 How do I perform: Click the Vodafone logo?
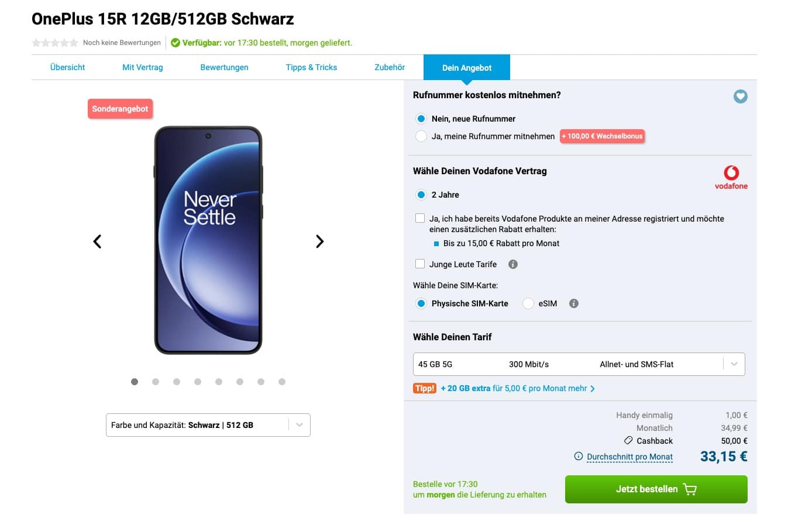(x=731, y=177)
